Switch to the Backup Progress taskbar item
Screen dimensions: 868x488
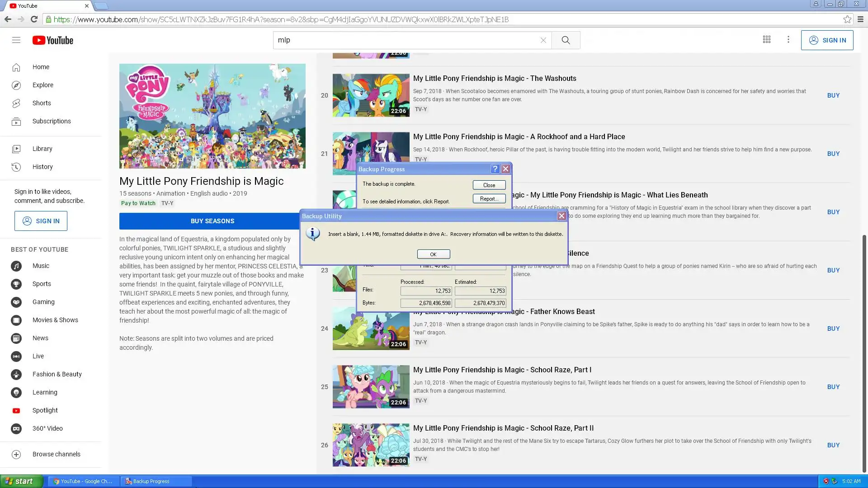[x=156, y=481]
